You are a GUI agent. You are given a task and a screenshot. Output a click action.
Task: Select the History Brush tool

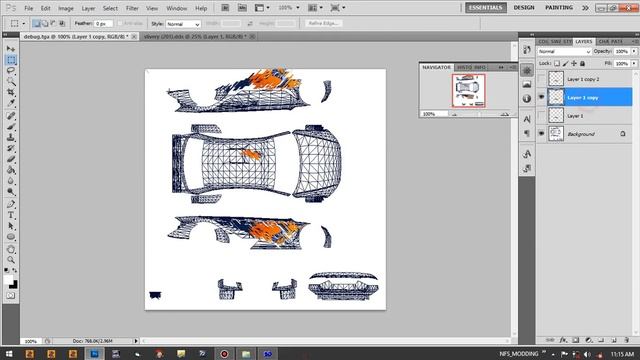(x=11, y=148)
